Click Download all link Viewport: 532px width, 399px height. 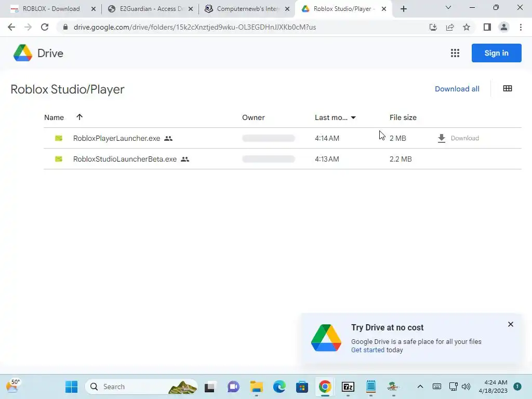[x=457, y=89]
